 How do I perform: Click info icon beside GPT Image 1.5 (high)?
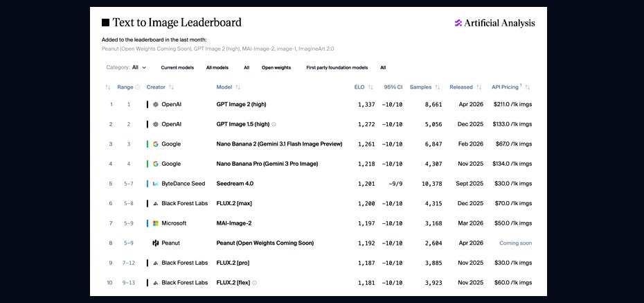(274, 124)
